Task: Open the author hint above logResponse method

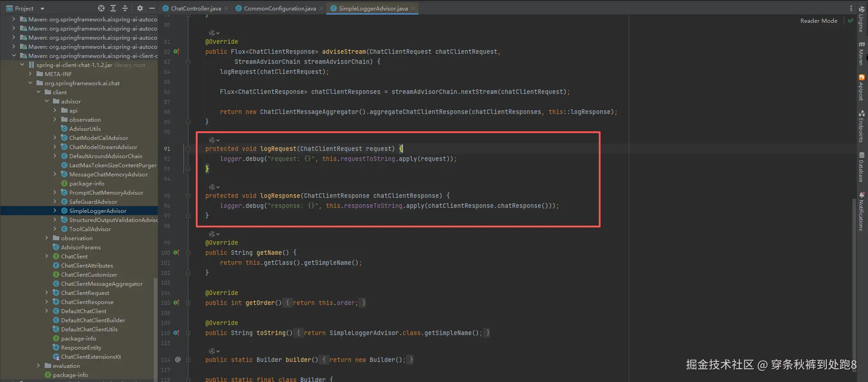Action: pyautogui.click(x=214, y=187)
